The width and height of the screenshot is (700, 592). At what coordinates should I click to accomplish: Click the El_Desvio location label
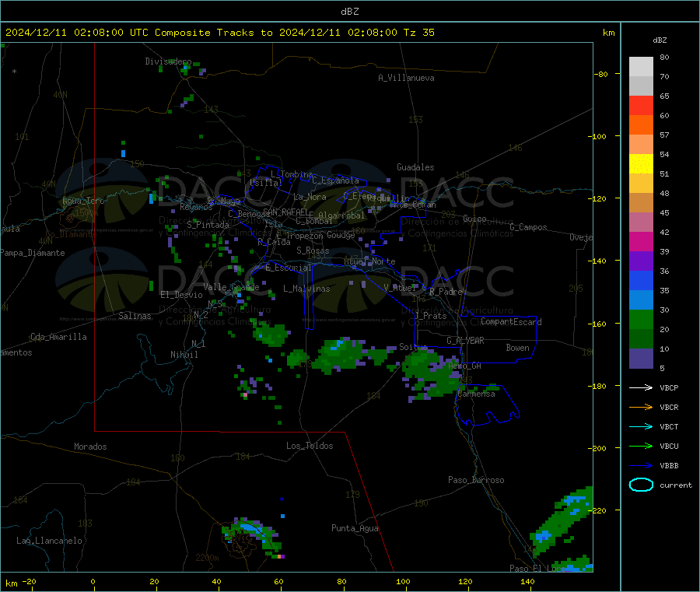(181, 295)
